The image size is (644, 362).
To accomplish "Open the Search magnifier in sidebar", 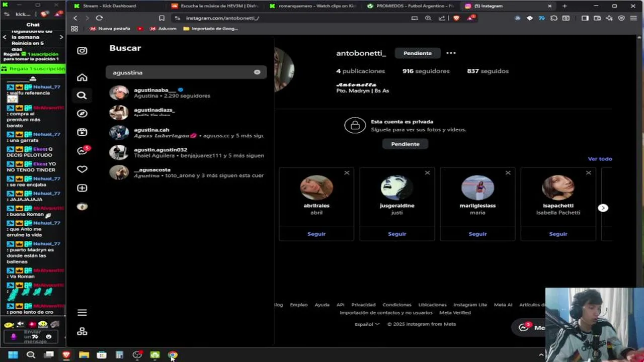I will [x=82, y=96].
